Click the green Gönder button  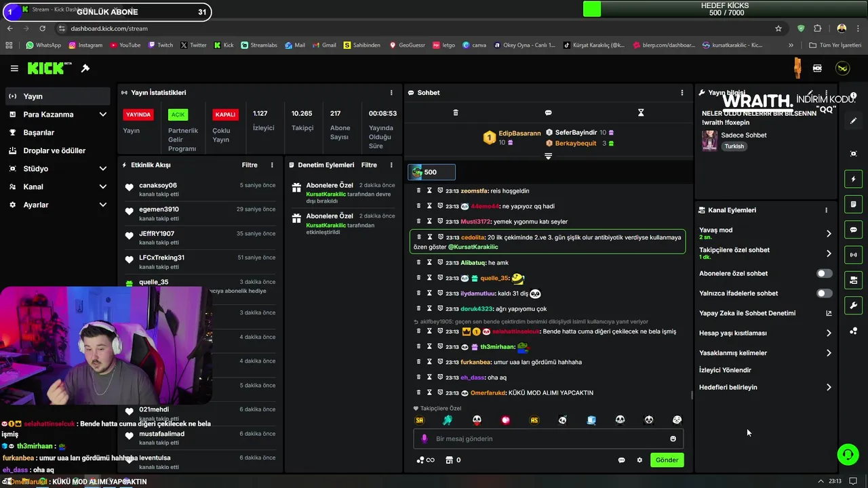tap(667, 460)
